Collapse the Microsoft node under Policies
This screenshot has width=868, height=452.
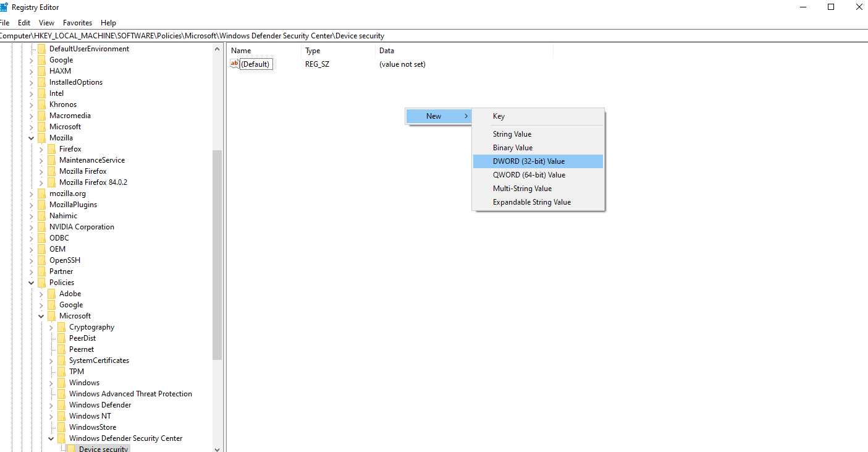[41, 316]
